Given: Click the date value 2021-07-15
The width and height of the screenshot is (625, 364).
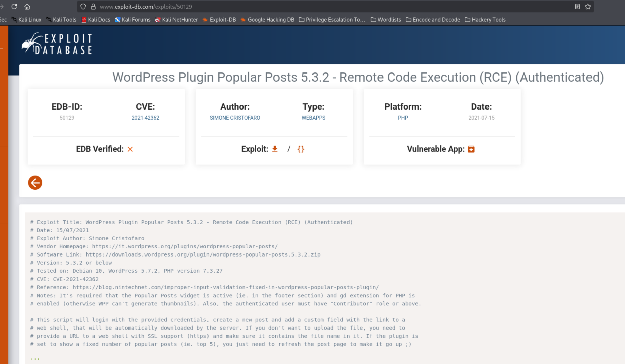Looking at the screenshot, I should (x=481, y=118).
